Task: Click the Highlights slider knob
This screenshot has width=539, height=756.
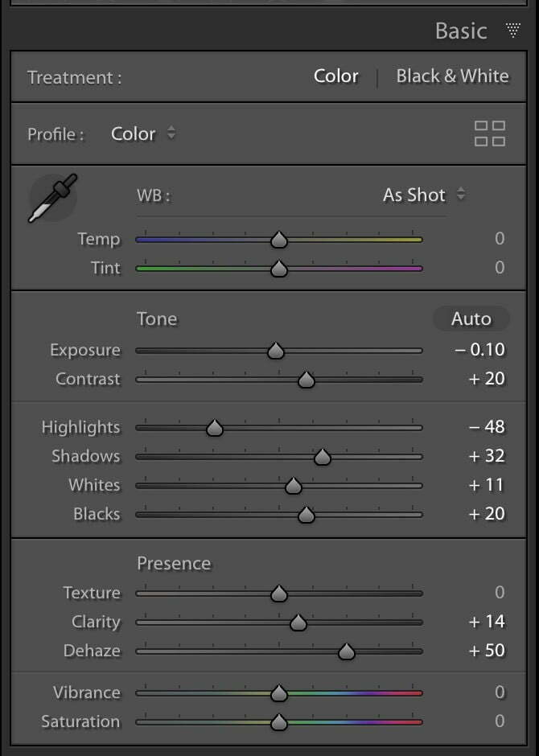Action: coord(215,428)
